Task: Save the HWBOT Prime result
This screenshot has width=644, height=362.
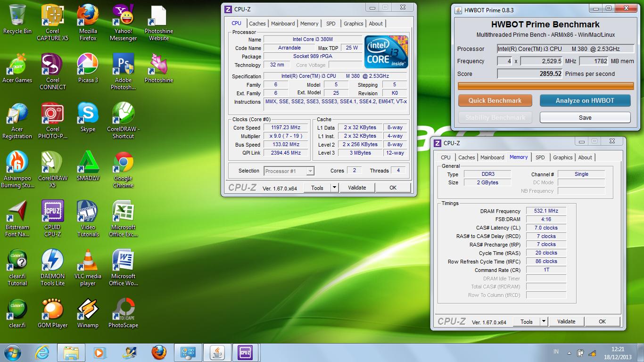Action: pyautogui.click(x=585, y=117)
